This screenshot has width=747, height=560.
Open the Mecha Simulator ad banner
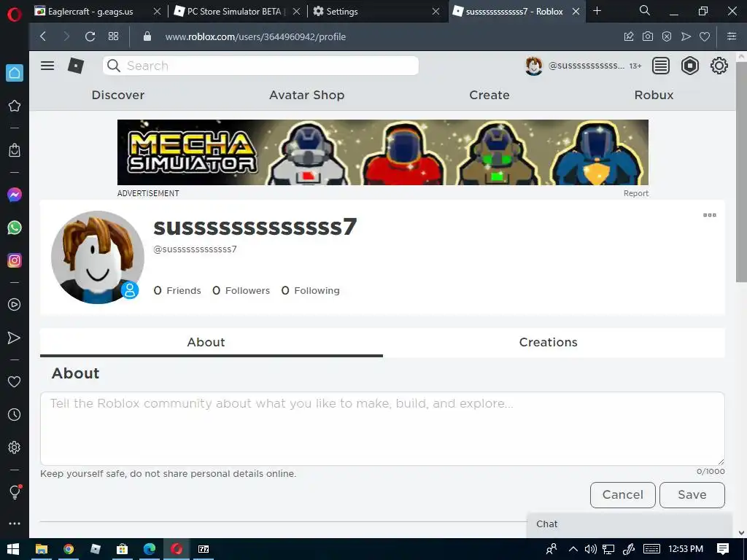[x=382, y=152]
